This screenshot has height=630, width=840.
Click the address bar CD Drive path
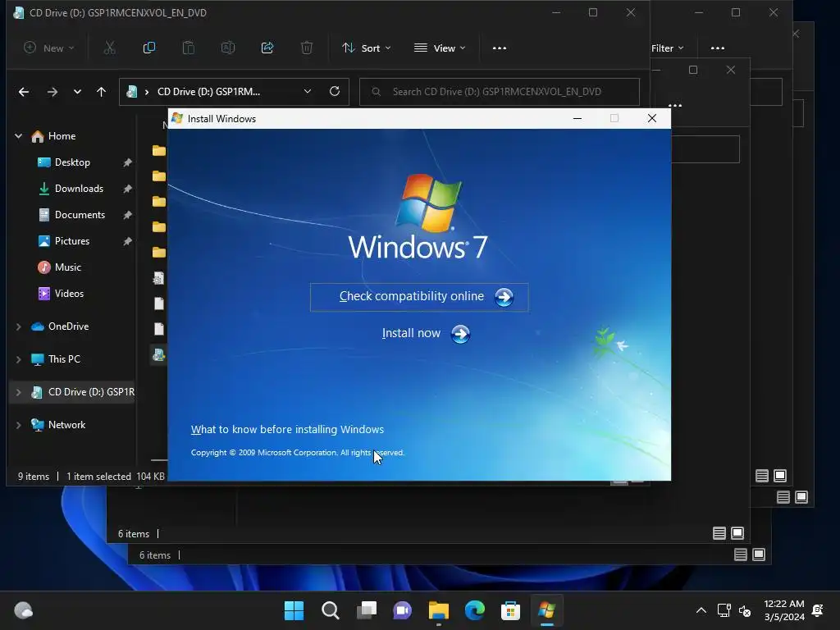209,92
